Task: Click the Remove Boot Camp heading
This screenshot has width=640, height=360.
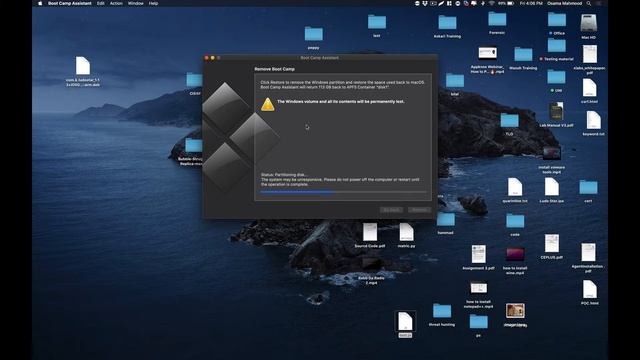Action: [275, 69]
